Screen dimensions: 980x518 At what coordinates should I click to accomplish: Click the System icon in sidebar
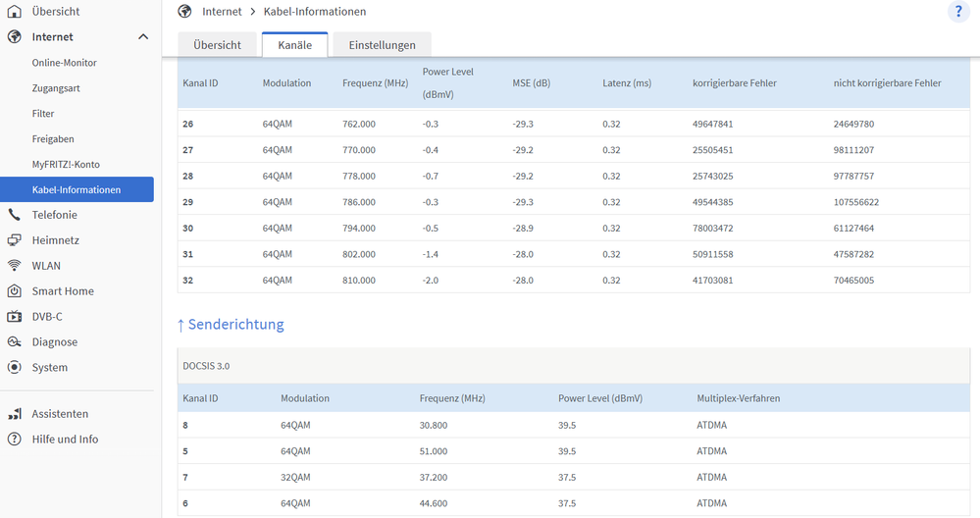point(14,368)
